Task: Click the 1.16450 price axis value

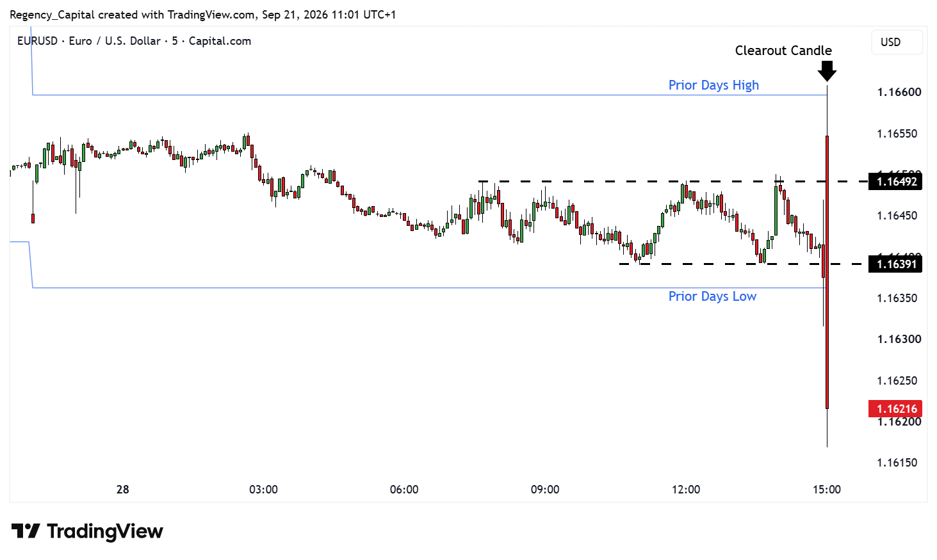Action: (897, 216)
